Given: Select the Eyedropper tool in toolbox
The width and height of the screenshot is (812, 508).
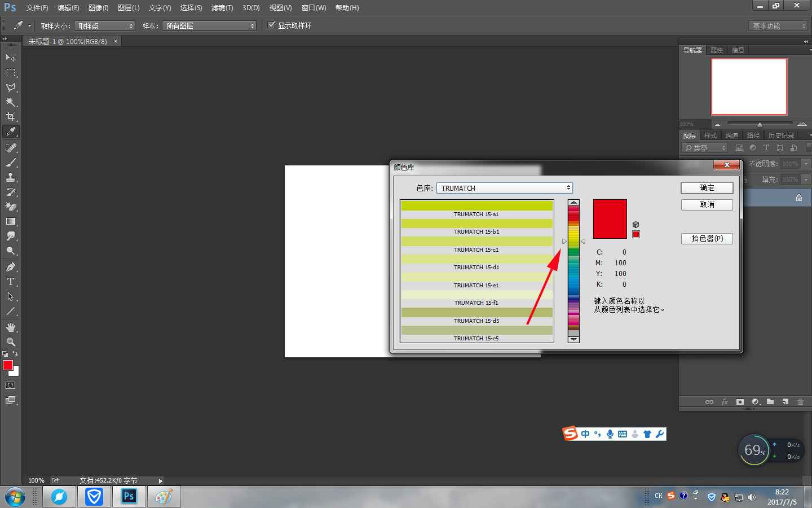Looking at the screenshot, I should point(11,132).
